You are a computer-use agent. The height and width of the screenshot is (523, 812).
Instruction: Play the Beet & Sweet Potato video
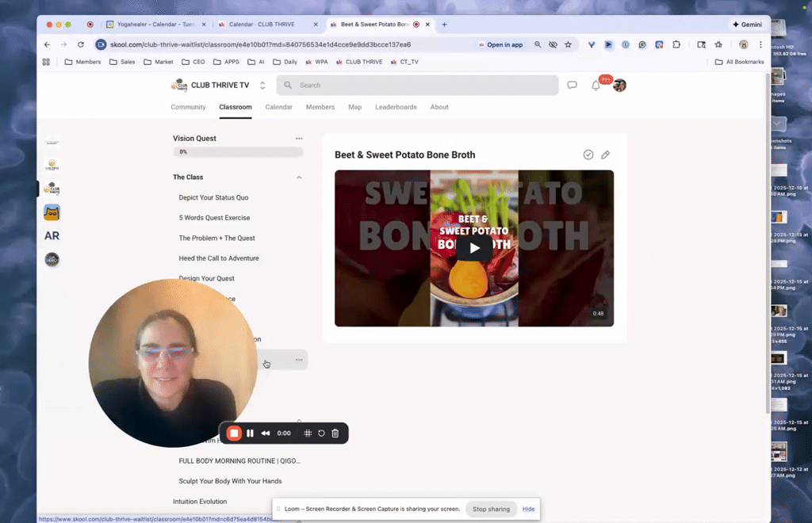coord(474,248)
